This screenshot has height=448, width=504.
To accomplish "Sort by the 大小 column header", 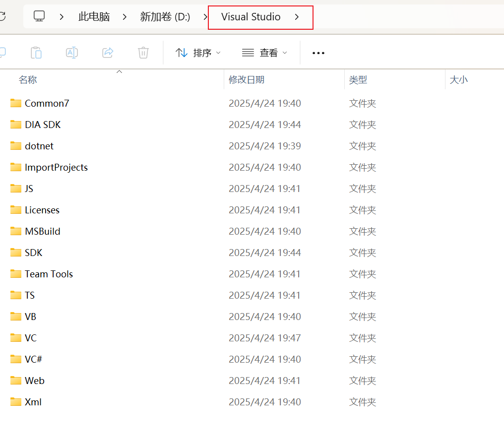I will 459,80.
